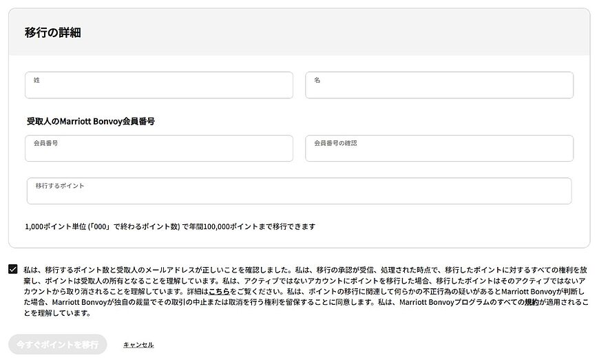The width and height of the screenshot is (599, 364).
Task: Click the 移行の詳細 heading text
Action: click(x=53, y=32)
